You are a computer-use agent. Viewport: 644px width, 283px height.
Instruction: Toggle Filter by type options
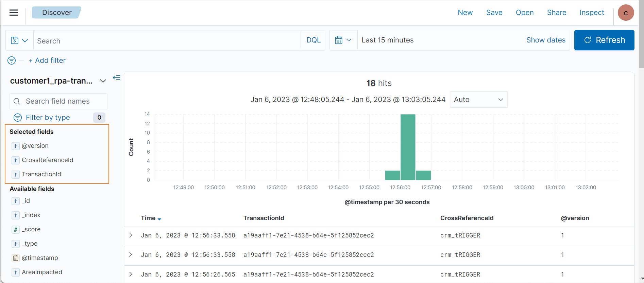pos(48,118)
